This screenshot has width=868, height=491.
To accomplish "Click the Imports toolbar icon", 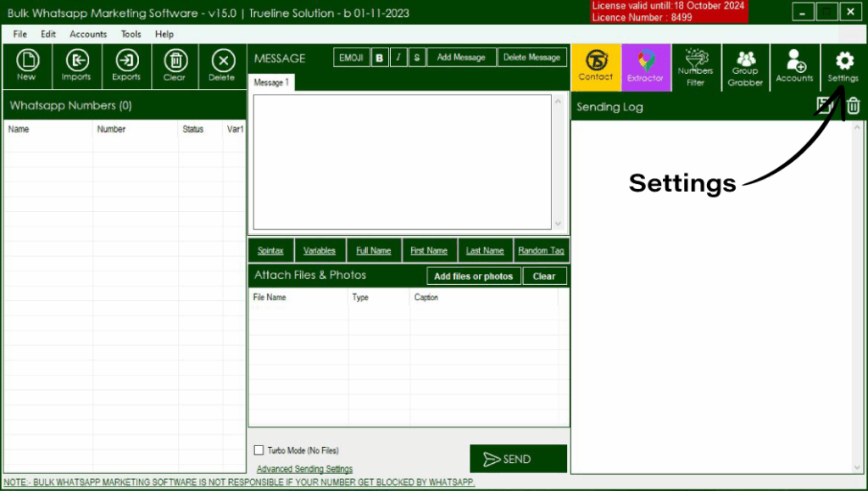I will pyautogui.click(x=76, y=64).
